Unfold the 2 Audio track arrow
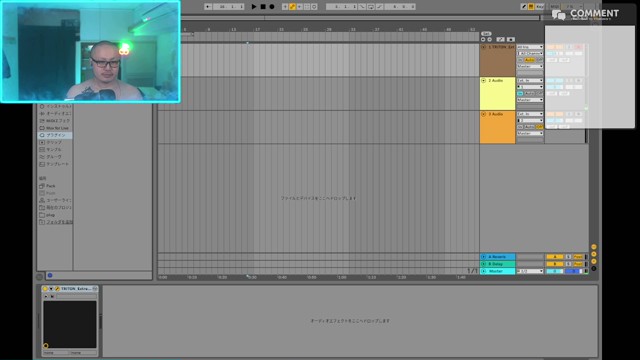 [x=484, y=80]
